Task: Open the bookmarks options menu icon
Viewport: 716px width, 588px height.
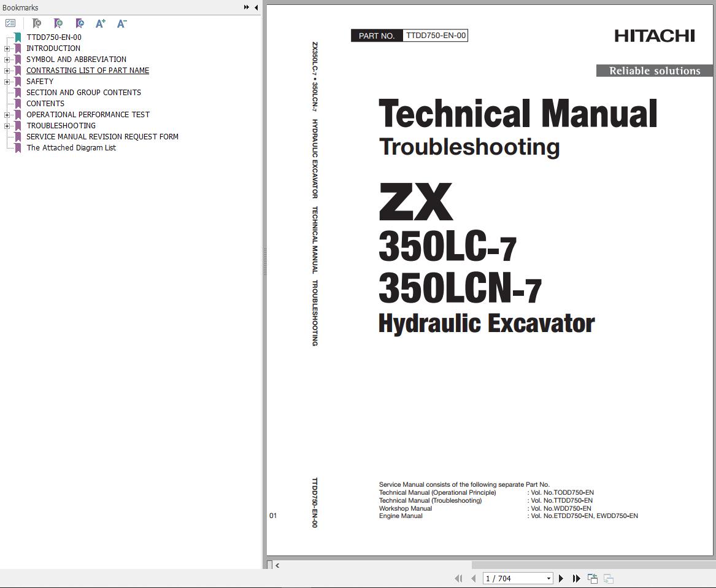Action: (x=10, y=23)
